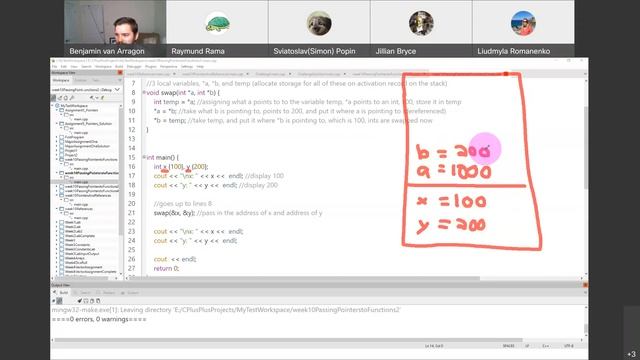Open the Settings menu

click(187, 67)
